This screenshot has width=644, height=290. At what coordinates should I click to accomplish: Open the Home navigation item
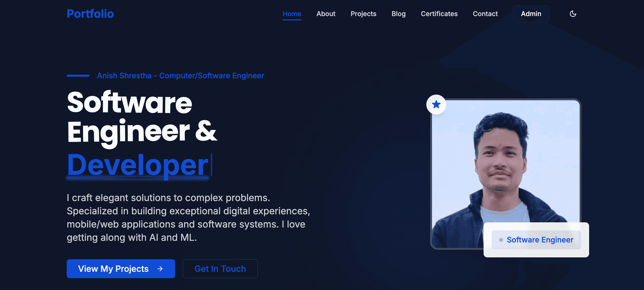click(292, 14)
